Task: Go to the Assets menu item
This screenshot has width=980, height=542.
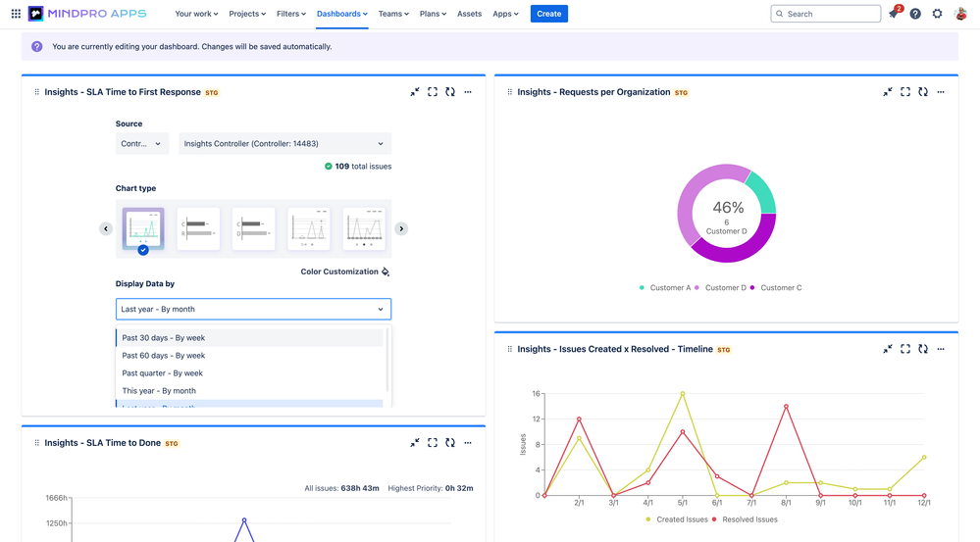Action: click(469, 14)
